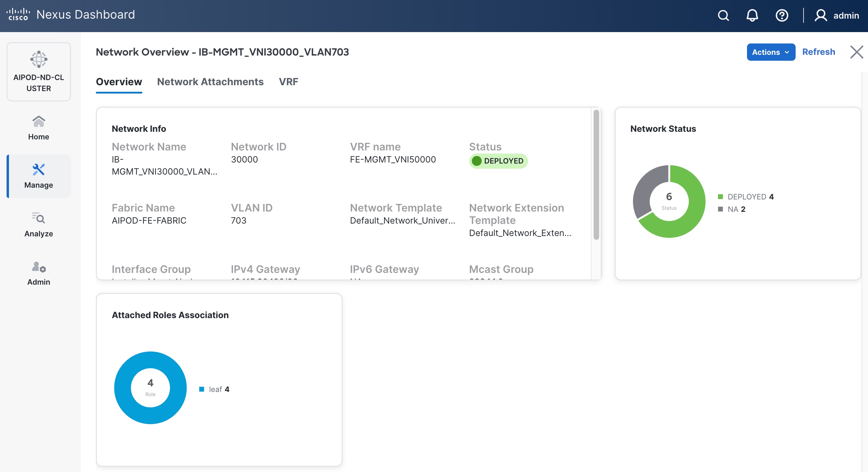Click the Cisco logo in header
The width and height of the screenshot is (868, 472).
pyautogui.click(x=18, y=14)
